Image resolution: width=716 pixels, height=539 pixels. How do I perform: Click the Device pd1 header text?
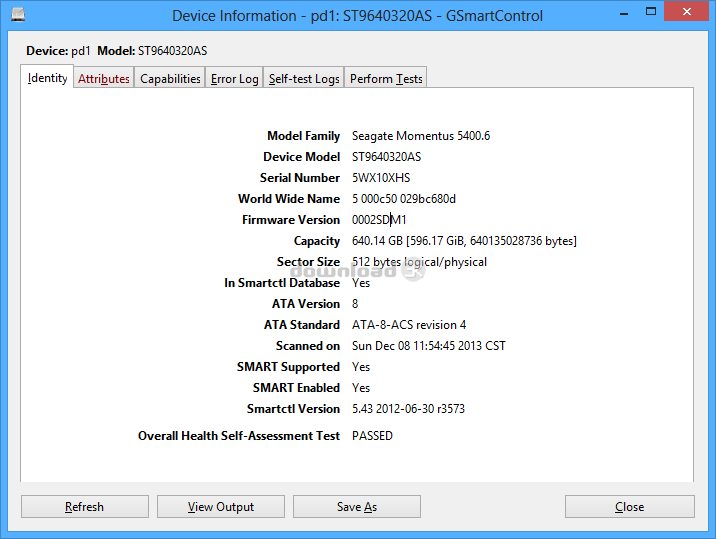coord(58,51)
